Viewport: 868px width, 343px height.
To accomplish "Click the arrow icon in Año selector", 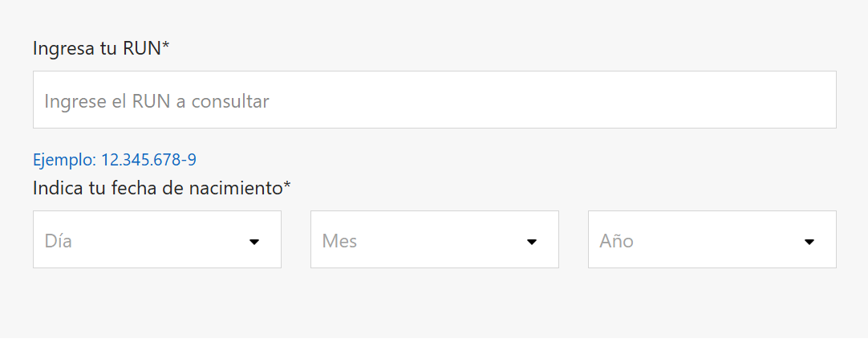I will (809, 241).
